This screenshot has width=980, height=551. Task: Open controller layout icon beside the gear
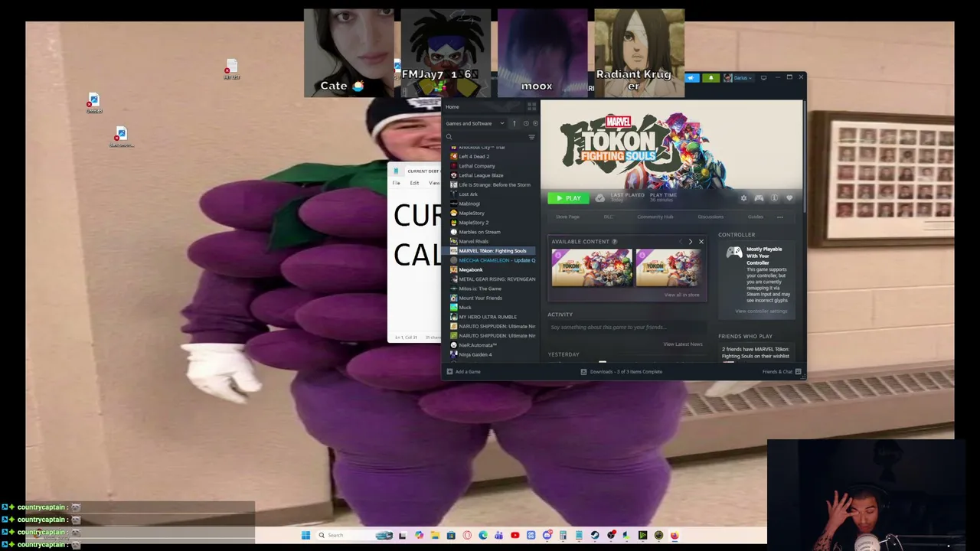click(x=759, y=198)
